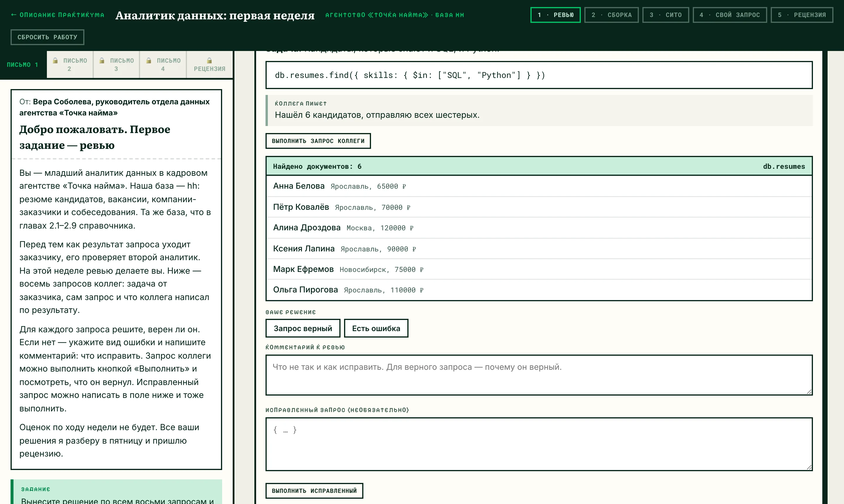844x504 pixels.
Task: Choose Запрос верный decision
Action: (x=303, y=328)
